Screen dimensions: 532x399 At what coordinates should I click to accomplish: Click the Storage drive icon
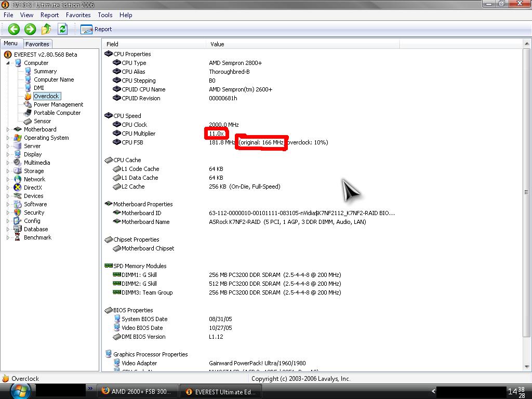(18, 171)
